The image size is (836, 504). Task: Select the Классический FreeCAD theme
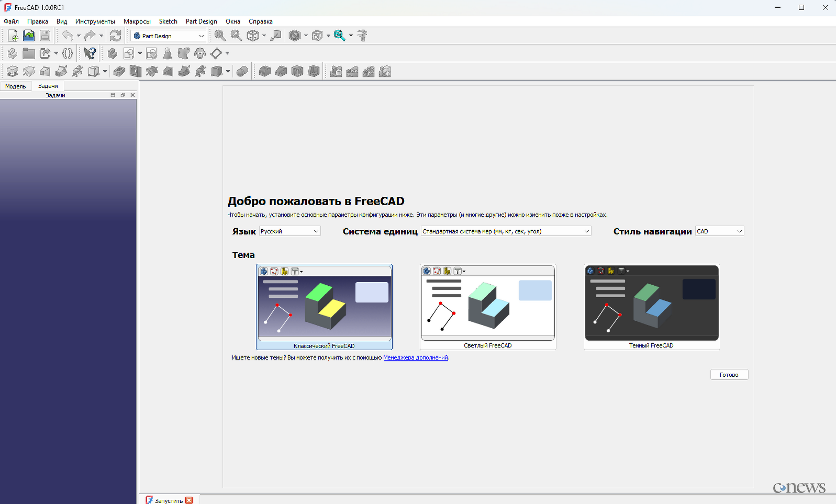(324, 307)
